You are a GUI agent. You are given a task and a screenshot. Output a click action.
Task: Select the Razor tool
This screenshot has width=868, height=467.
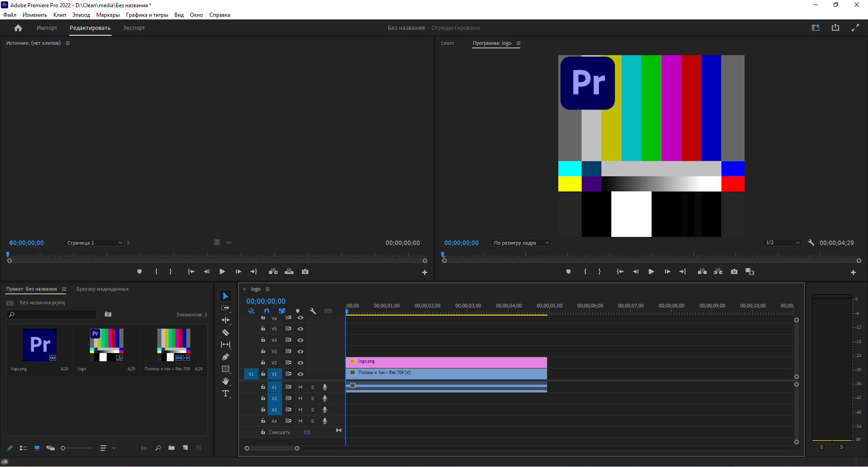click(226, 333)
